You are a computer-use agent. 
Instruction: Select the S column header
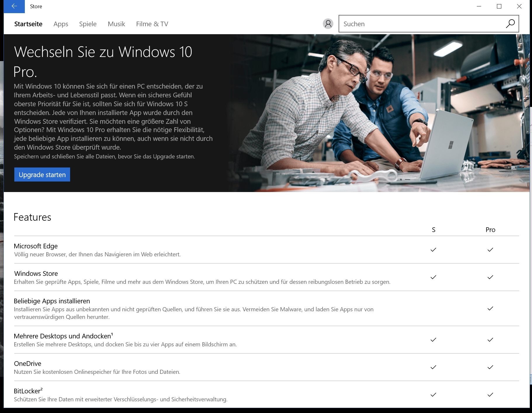pos(434,230)
